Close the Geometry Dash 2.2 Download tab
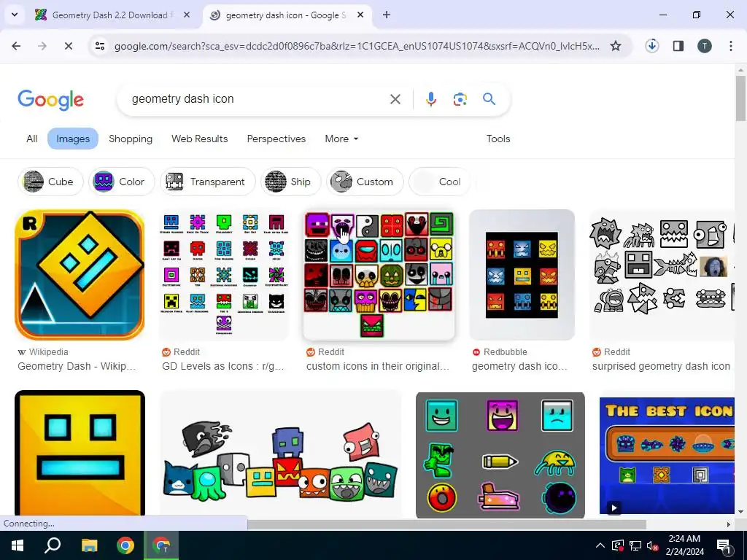The width and height of the screenshot is (747, 560). tap(187, 15)
